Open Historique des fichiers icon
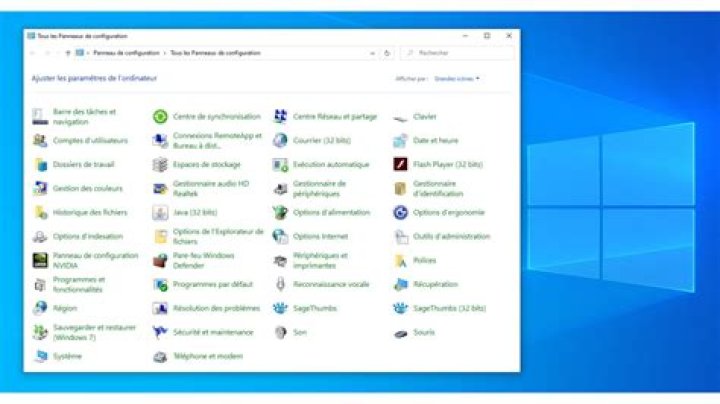720x404 pixels. (x=40, y=212)
